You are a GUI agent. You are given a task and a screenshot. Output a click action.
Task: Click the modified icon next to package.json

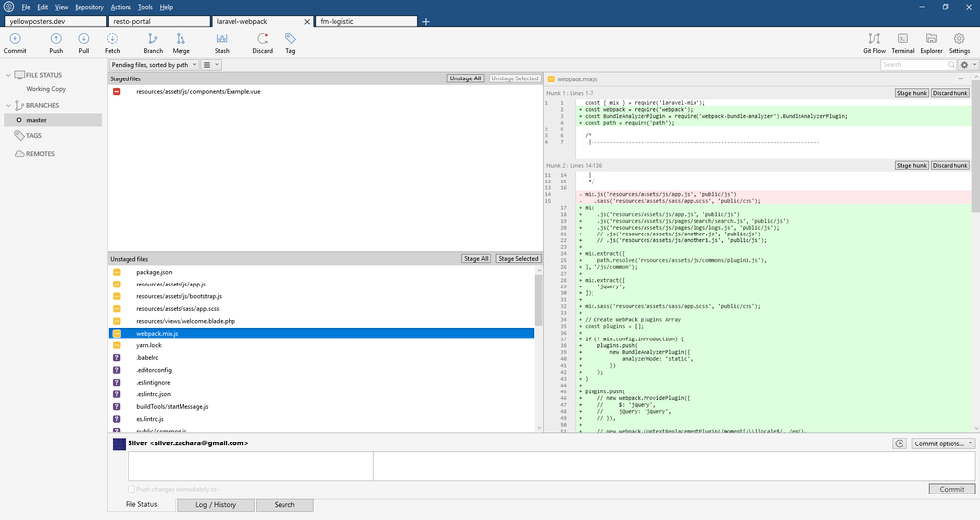[117, 272]
